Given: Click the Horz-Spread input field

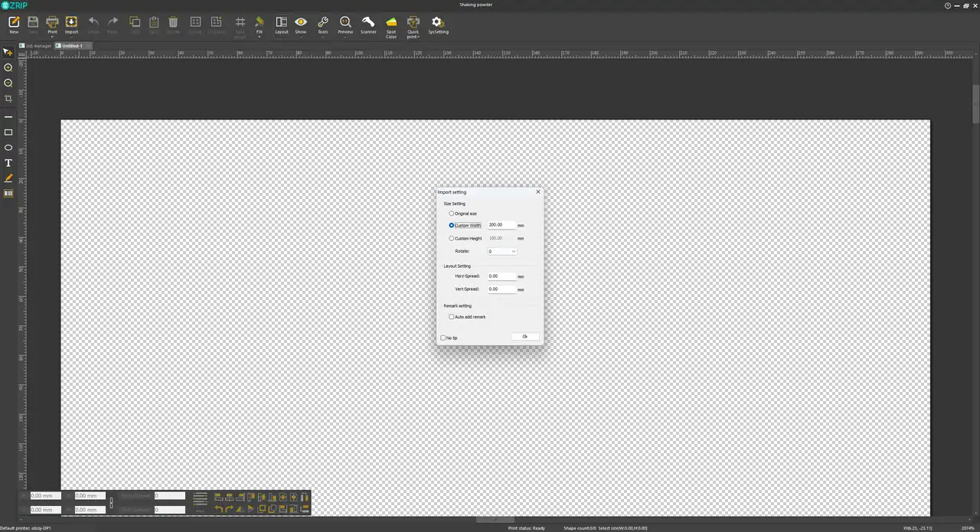Looking at the screenshot, I should [501, 276].
